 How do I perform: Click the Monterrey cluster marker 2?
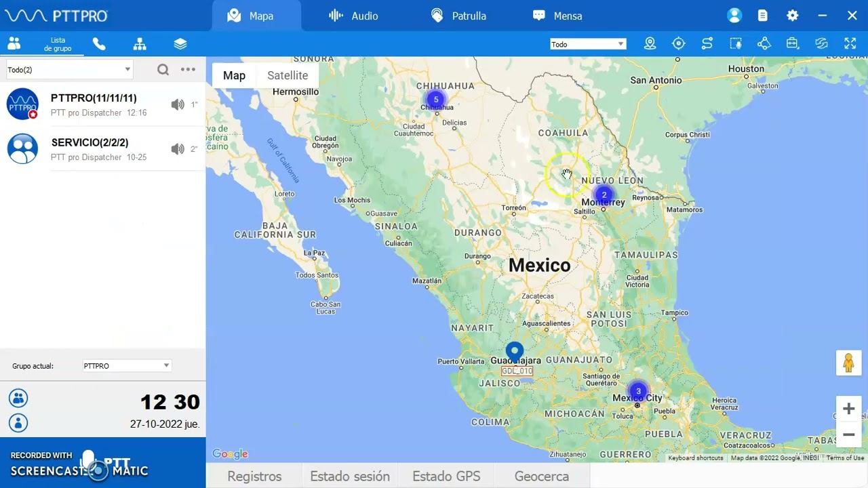point(604,195)
